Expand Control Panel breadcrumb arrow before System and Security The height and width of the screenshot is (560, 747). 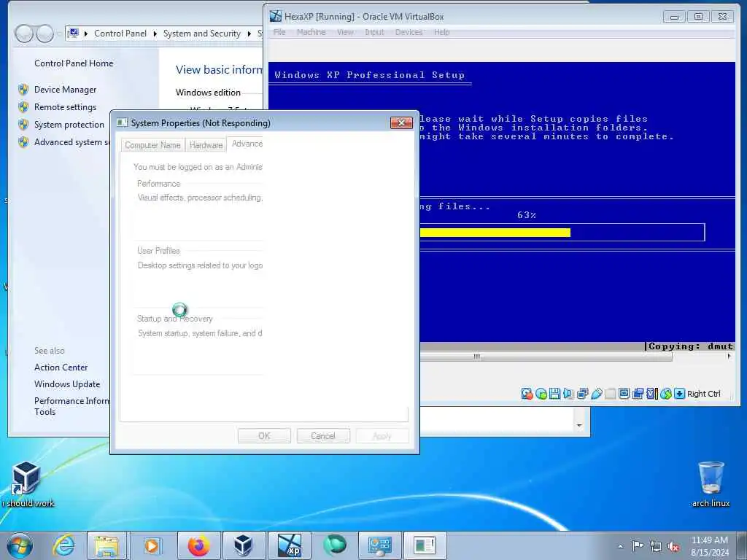tap(155, 34)
